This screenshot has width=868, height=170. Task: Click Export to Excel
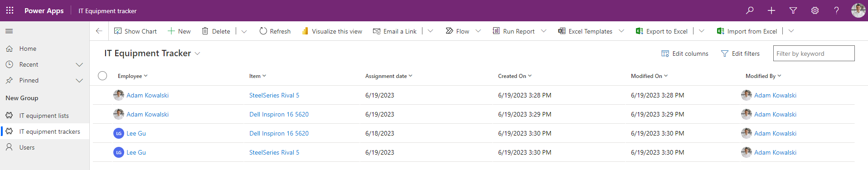click(x=662, y=31)
